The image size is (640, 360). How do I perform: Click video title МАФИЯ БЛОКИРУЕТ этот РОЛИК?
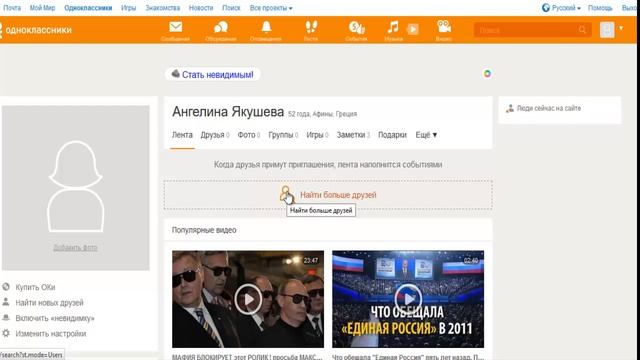tap(247, 357)
